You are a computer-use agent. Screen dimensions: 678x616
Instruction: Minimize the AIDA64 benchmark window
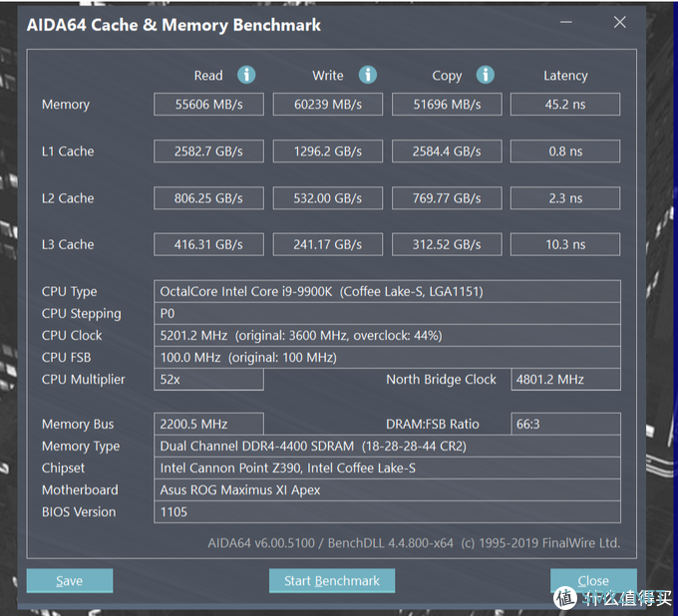[566, 22]
